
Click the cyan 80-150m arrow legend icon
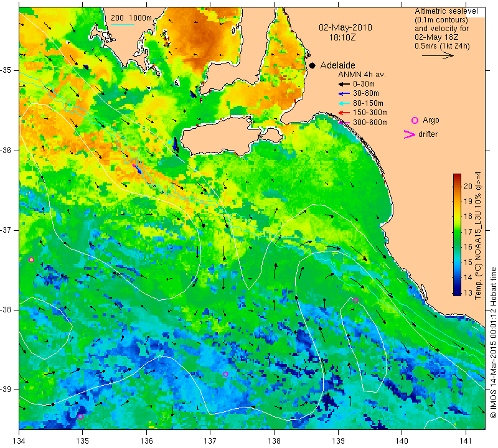[x=344, y=103]
